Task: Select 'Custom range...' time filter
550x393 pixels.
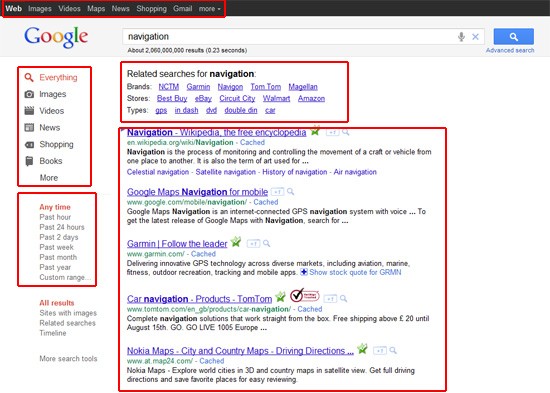Action: pos(65,277)
